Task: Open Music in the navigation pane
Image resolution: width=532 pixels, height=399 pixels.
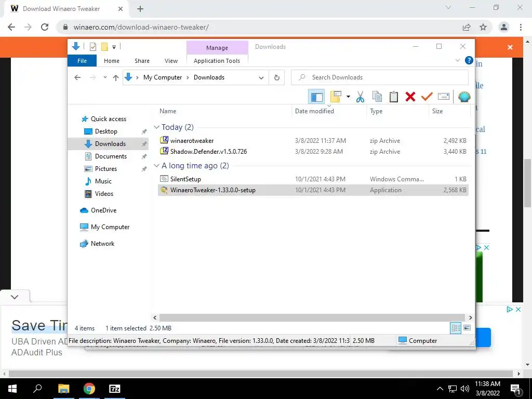Action: point(103,181)
